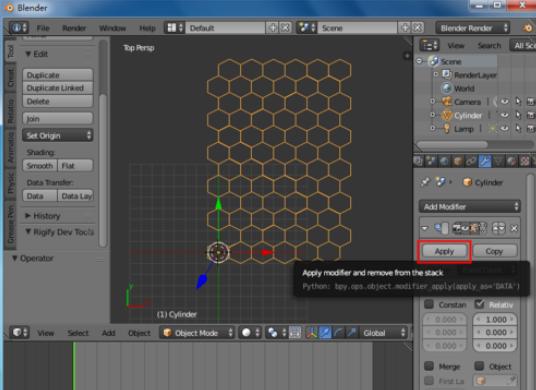Open the Object Mode dropdown
This screenshot has height=390, width=536.
coord(197,333)
